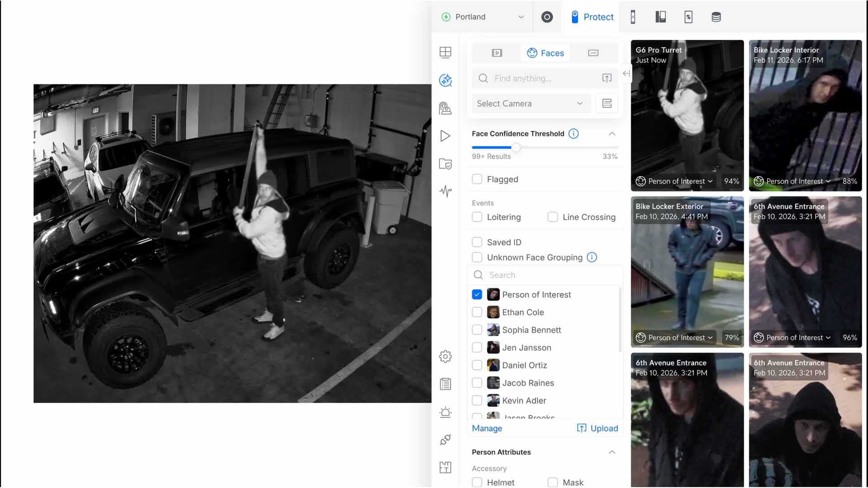This screenshot has width=868, height=488.
Task: Collapse the Person Attributes section
Action: click(612, 452)
